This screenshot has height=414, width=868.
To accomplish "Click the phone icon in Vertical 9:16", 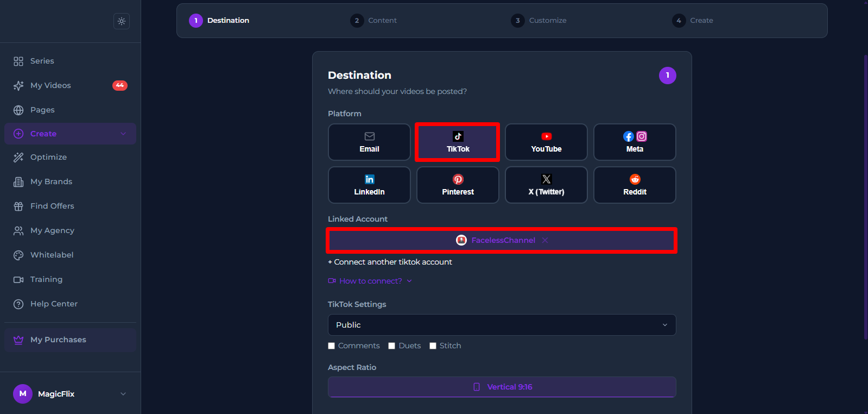I will click(x=477, y=387).
